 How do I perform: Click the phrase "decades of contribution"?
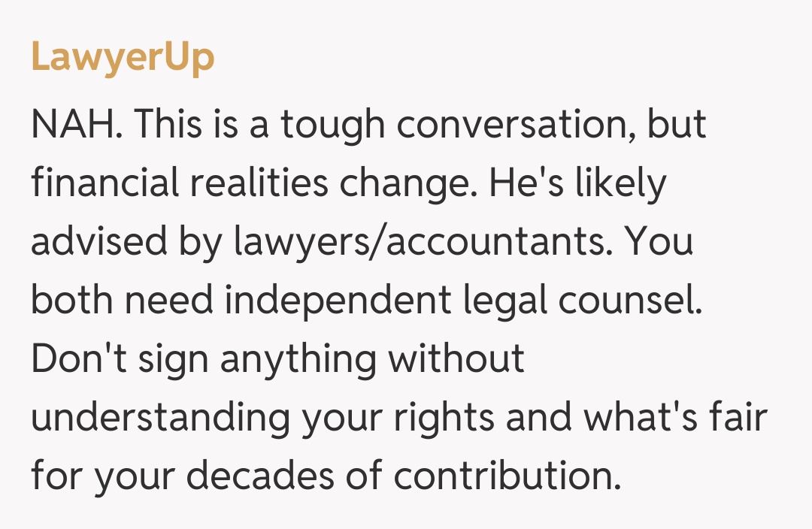402,476
